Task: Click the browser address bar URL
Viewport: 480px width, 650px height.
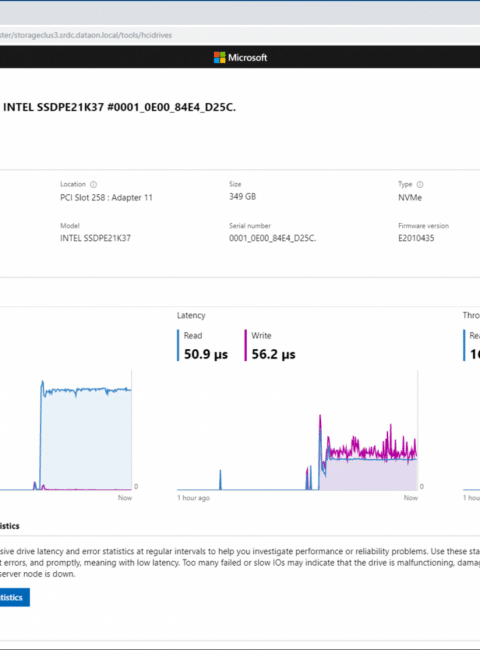Action: tap(86, 35)
